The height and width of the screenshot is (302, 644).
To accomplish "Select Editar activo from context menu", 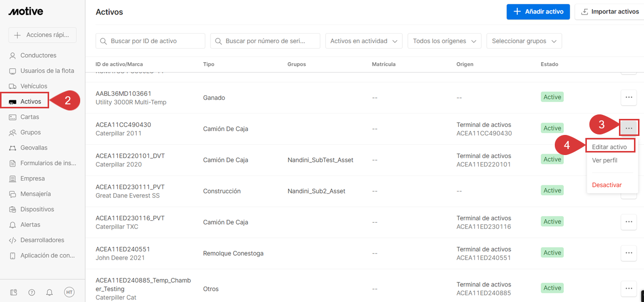I will coord(609,147).
